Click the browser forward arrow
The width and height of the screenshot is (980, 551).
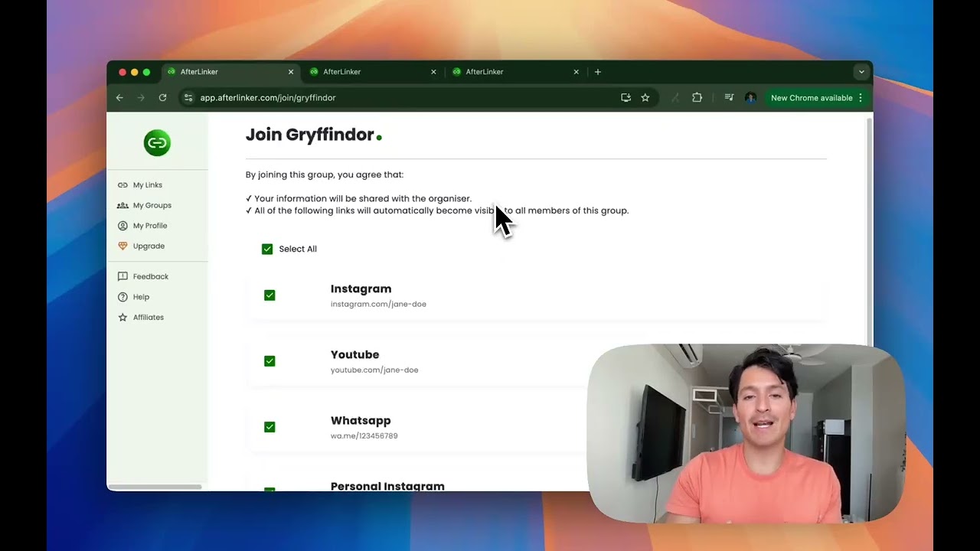tap(141, 98)
